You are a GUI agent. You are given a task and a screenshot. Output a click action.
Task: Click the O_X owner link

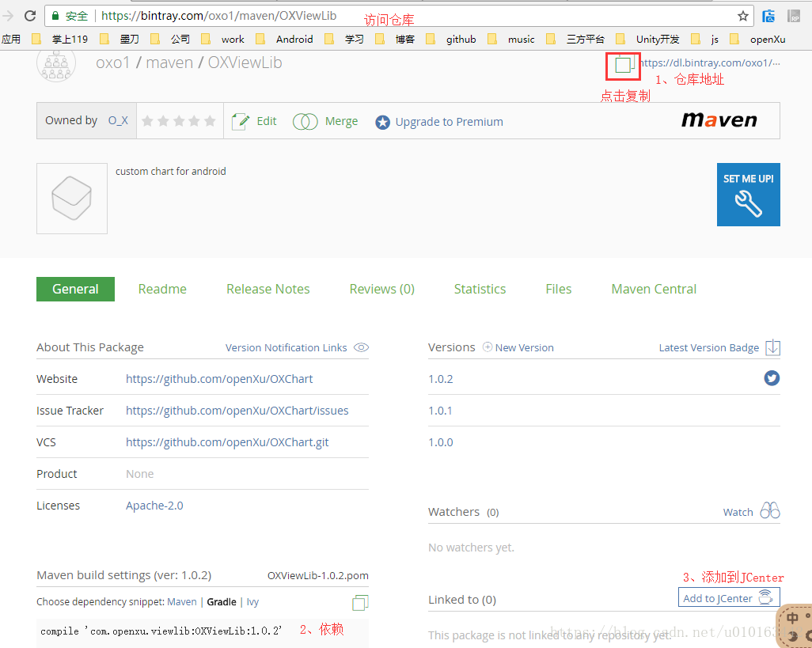point(118,120)
